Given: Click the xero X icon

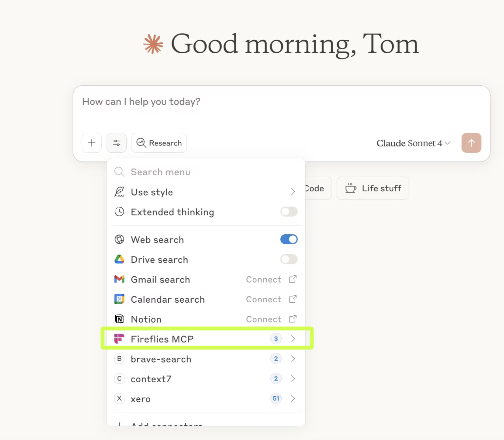Looking at the screenshot, I should click(119, 398).
